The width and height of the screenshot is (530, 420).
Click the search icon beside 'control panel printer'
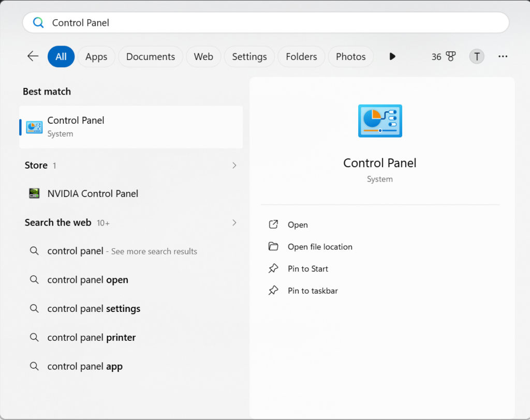click(34, 337)
